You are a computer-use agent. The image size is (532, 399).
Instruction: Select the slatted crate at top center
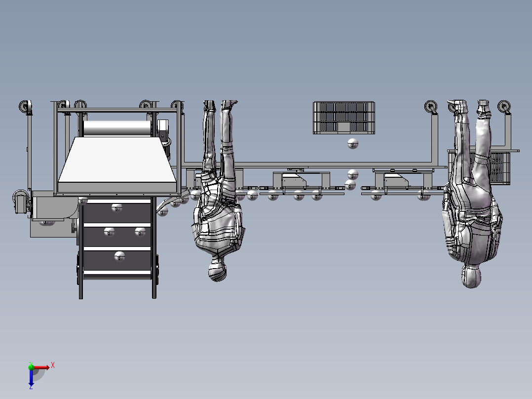(x=343, y=118)
